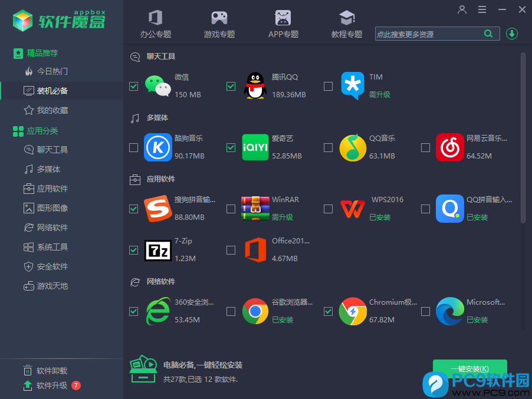Check the QQ Pinyin input checkbox
Image resolution: width=532 pixels, height=399 pixels.
425,209
